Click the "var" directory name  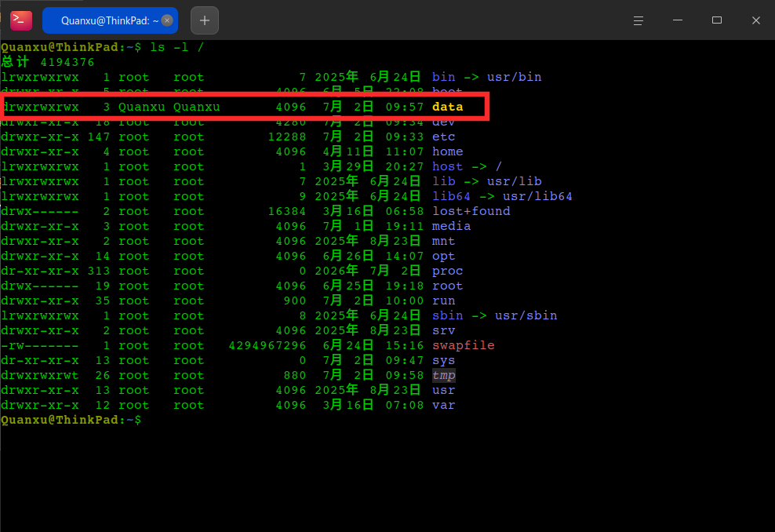pos(444,405)
